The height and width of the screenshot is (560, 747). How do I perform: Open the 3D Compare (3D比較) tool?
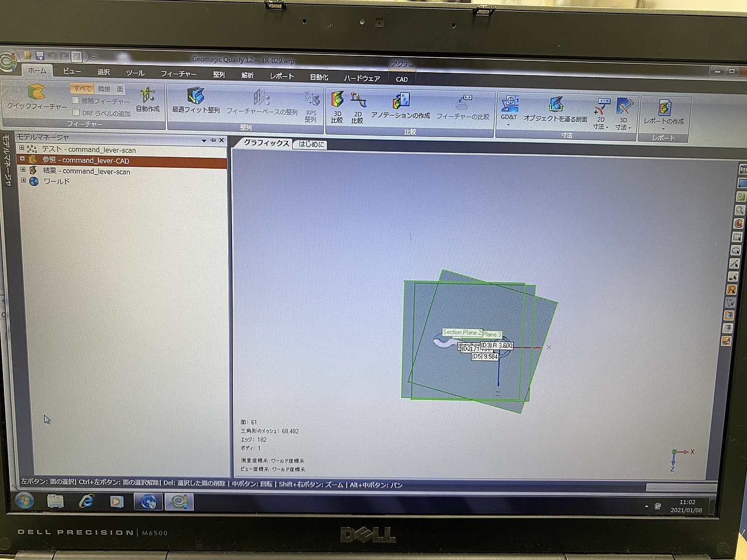click(337, 100)
